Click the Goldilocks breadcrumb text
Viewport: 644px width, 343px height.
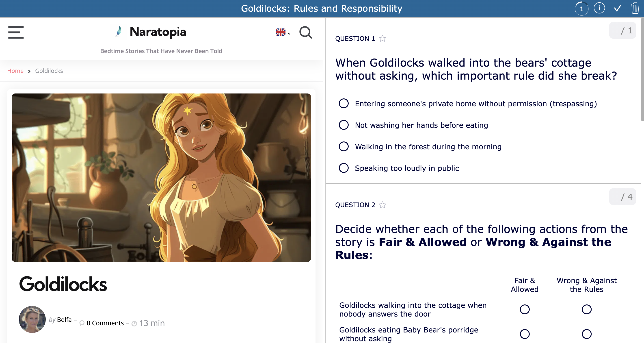(x=49, y=71)
